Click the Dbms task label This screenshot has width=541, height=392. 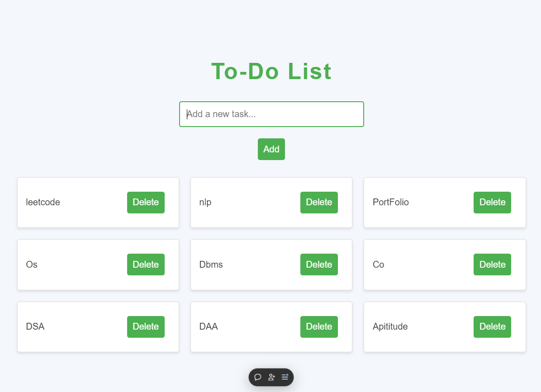pos(211,264)
